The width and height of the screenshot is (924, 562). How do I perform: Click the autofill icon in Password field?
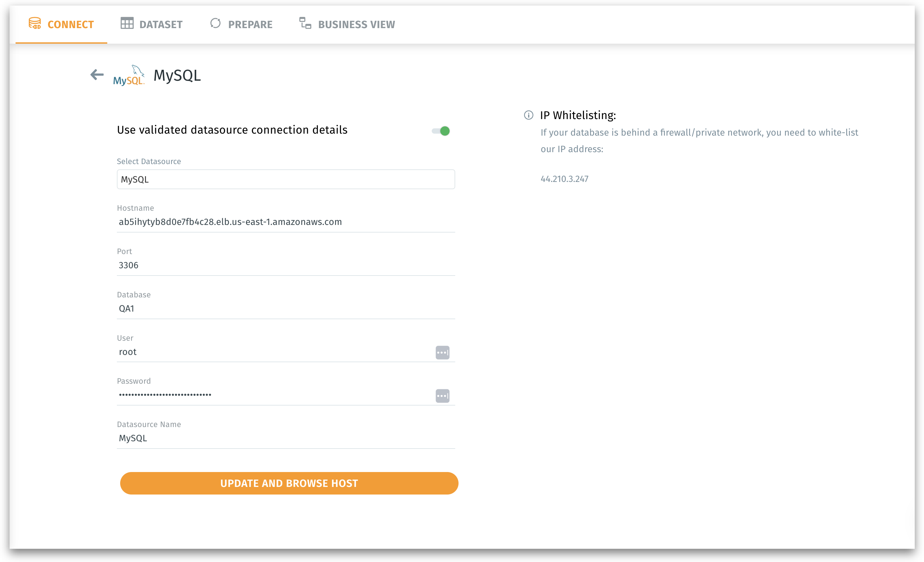[442, 396]
